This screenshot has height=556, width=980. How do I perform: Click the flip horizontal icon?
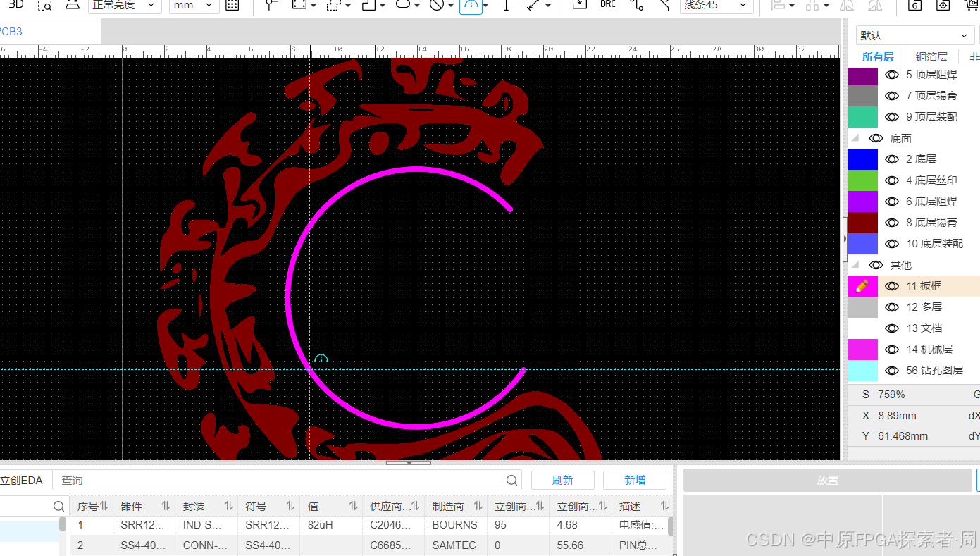(x=848, y=5)
